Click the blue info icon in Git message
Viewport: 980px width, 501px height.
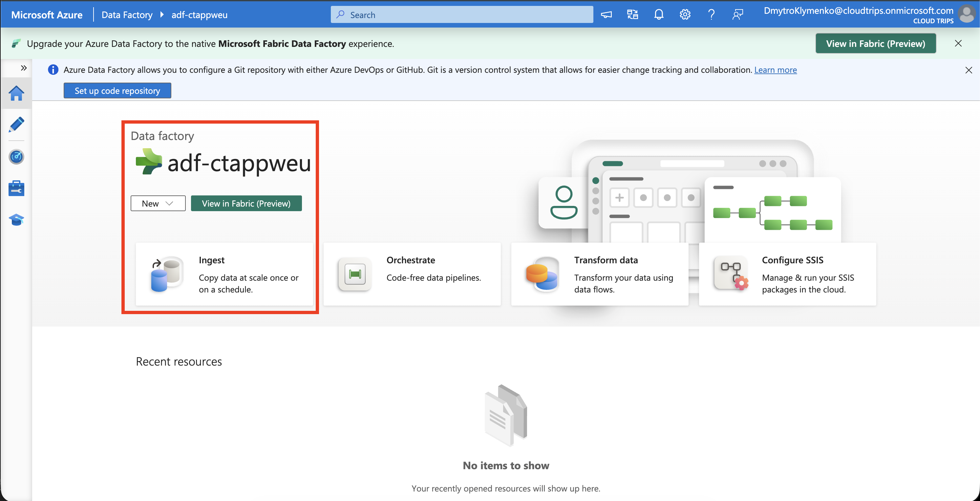pos(53,70)
